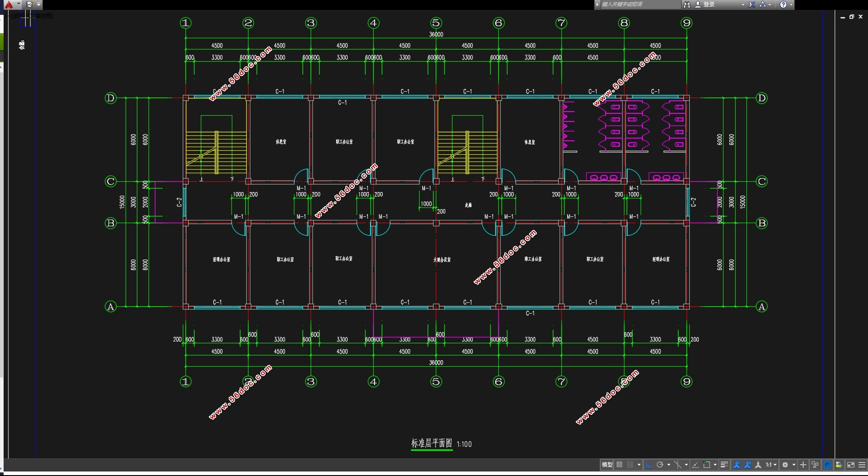This screenshot has width=868, height=476.
Task: Switch to the 模型 model space tab
Action: (x=607, y=465)
